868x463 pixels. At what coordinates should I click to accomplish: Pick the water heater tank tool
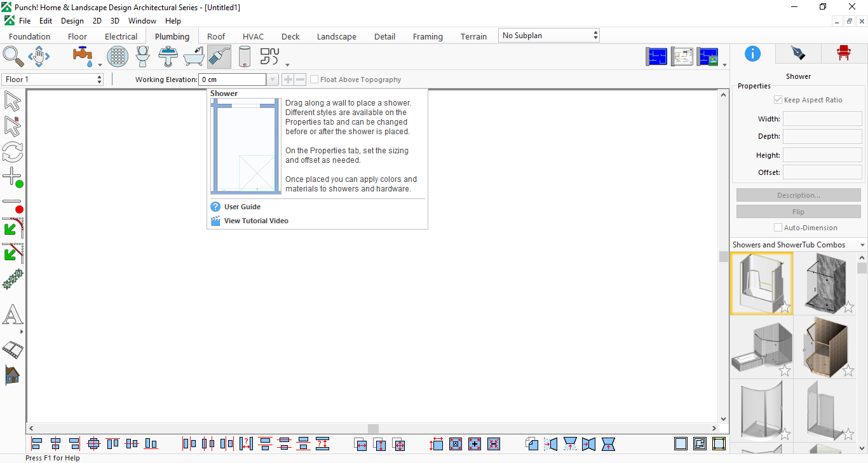click(245, 57)
